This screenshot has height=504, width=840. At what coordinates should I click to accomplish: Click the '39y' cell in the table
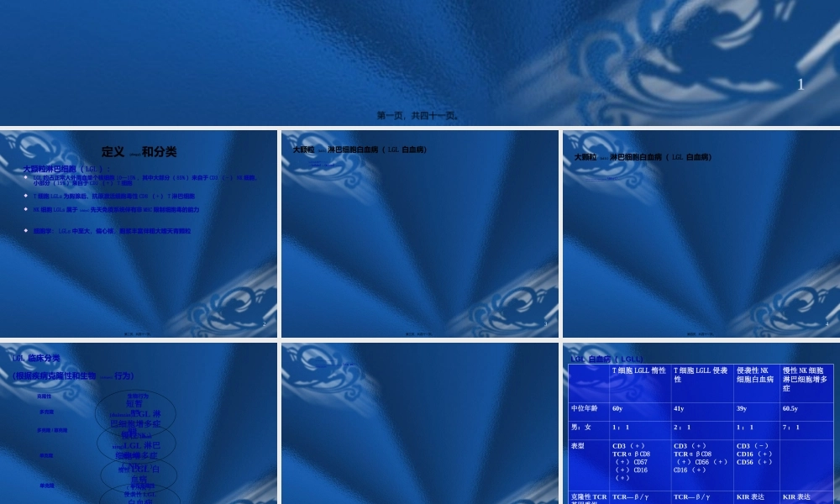point(742,408)
